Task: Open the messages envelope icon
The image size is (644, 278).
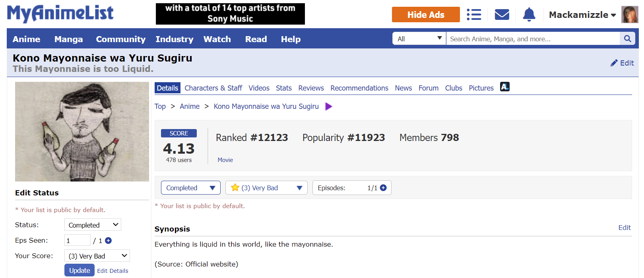Action: tap(502, 15)
